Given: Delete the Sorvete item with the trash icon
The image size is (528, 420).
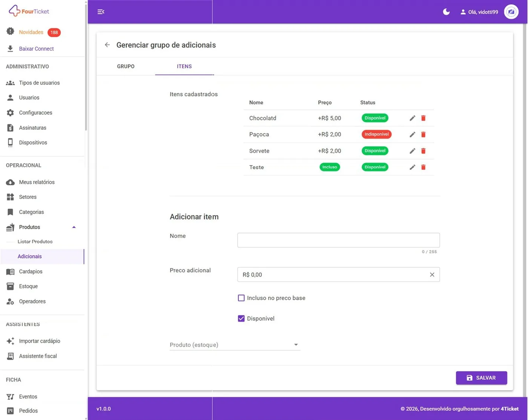Looking at the screenshot, I should coord(423,151).
